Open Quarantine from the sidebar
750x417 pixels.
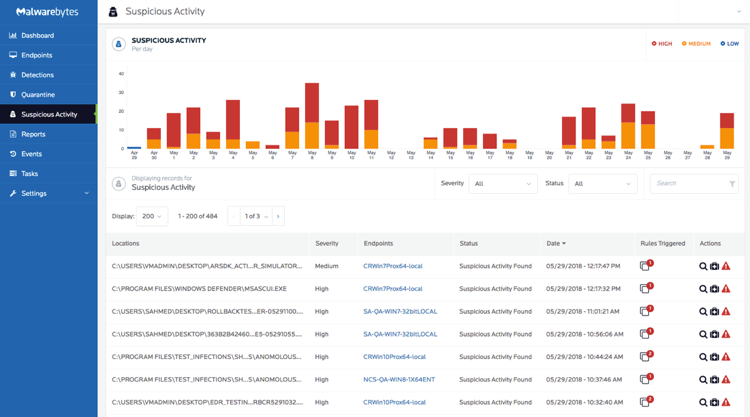tap(38, 95)
